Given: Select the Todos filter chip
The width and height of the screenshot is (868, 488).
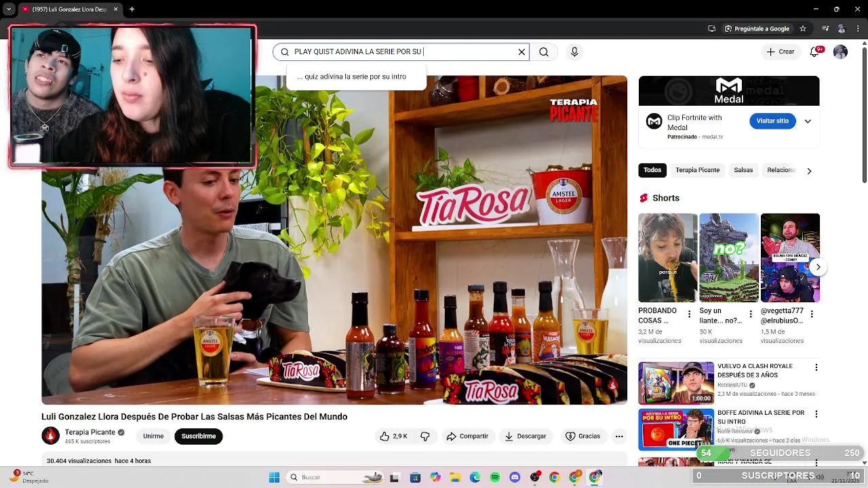Looking at the screenshot, I should click(652, 170).
